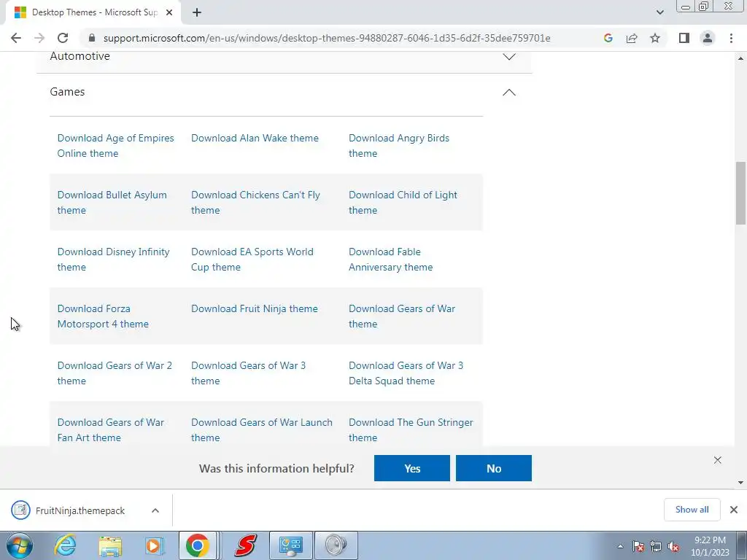The width and height of the screenshot is (747, 560).
Task: Reload the page with the refresh icon
Action: [x=63, y=38]
